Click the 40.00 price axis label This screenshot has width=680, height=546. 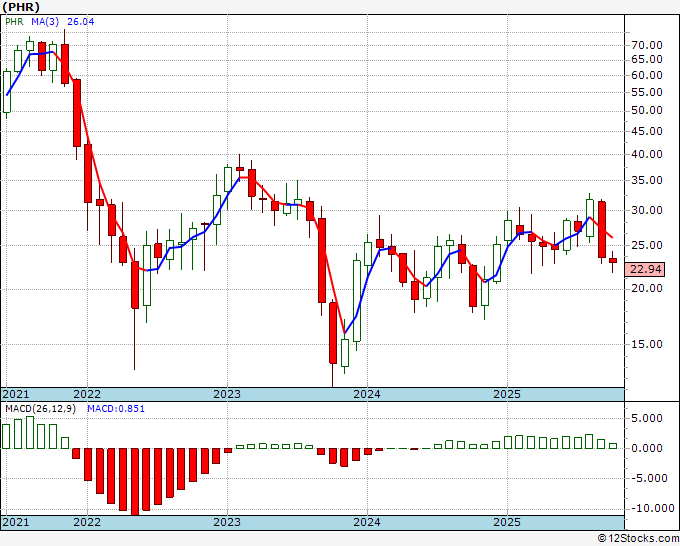coord(647,154)
